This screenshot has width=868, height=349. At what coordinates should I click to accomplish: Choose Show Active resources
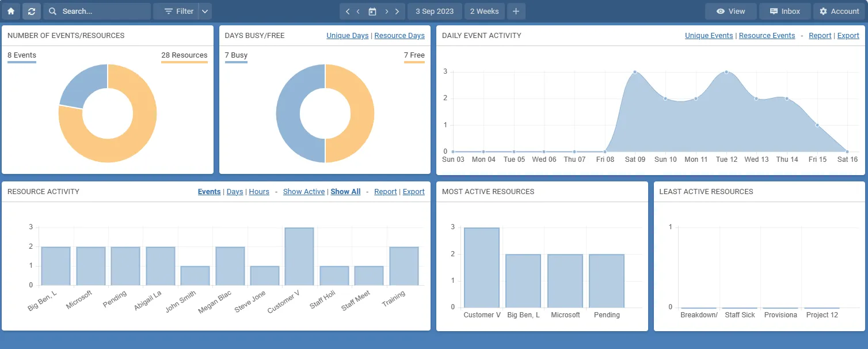click(304, 192)
